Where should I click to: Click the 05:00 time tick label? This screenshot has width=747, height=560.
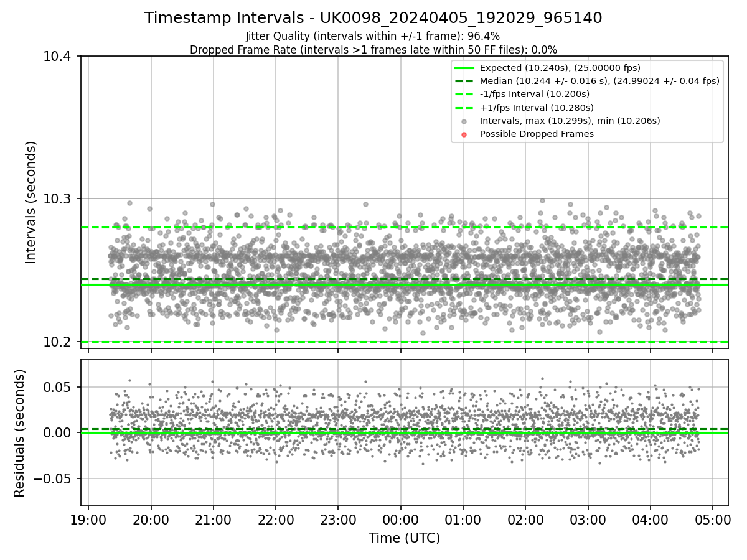point(712,520)
